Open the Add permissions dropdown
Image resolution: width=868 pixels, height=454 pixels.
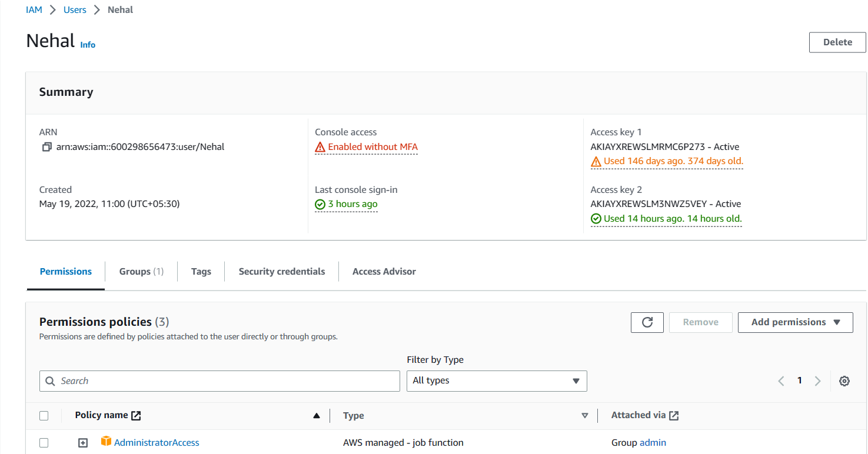tap(795, 322)
